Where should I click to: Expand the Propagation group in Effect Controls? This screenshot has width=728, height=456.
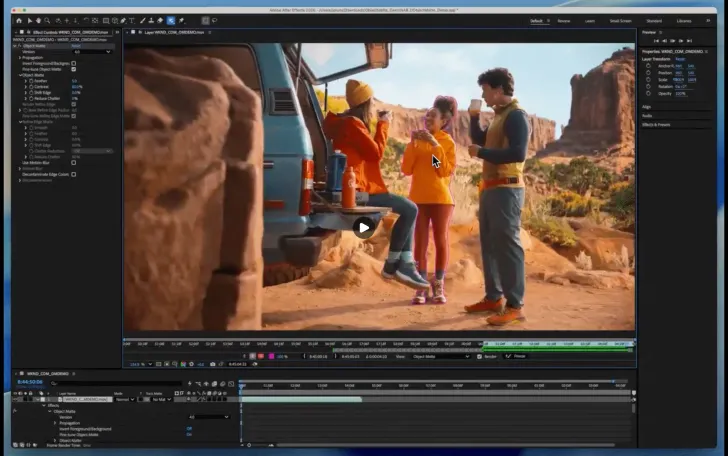coord(20,58)
